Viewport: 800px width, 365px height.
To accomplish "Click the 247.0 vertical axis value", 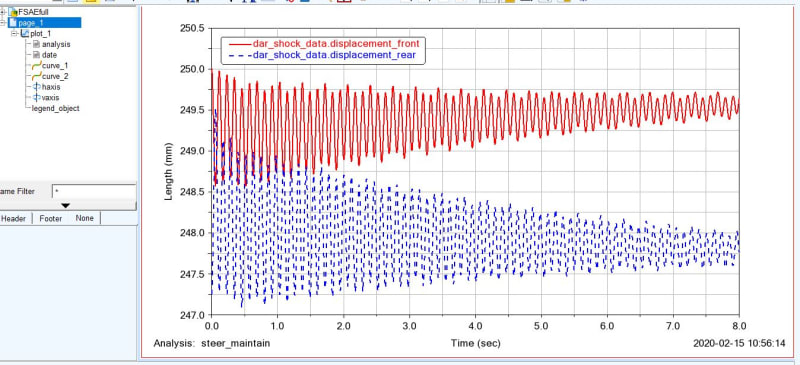I will click(192, 314).
